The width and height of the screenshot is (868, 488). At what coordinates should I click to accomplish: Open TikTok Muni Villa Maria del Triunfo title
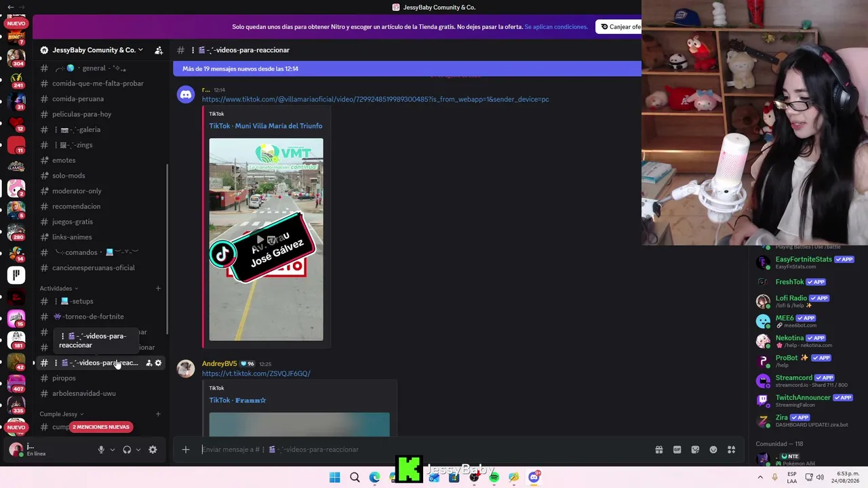[266, 126]
